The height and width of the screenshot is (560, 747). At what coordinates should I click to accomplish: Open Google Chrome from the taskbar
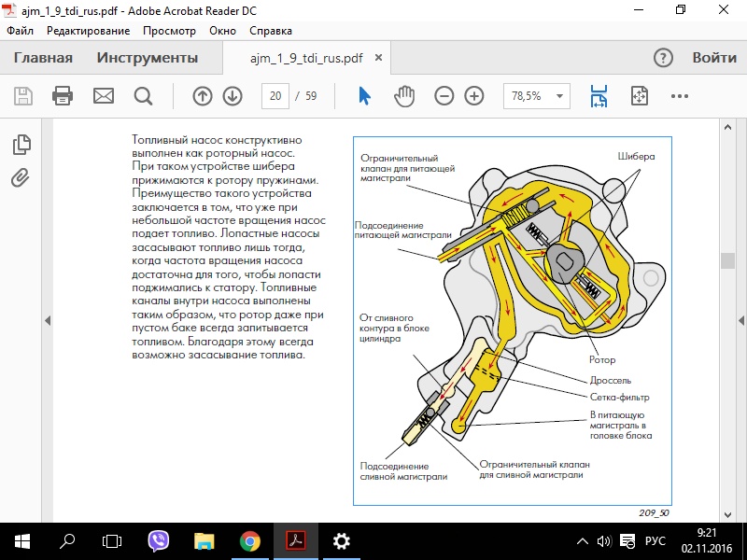(x=249, y=540)
